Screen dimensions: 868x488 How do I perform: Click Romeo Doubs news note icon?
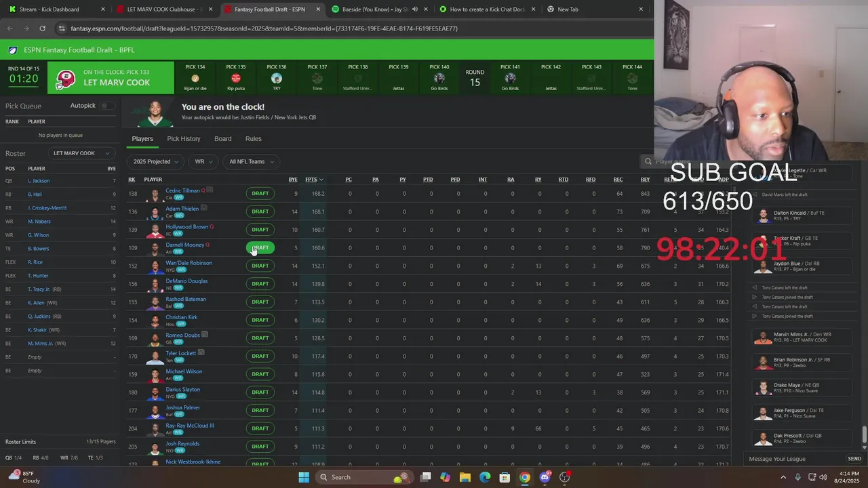point(205,335)
